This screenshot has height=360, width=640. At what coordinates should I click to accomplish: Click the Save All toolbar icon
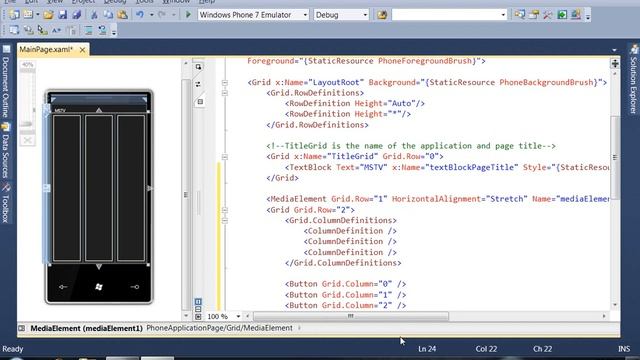click(x=77, y=15)
